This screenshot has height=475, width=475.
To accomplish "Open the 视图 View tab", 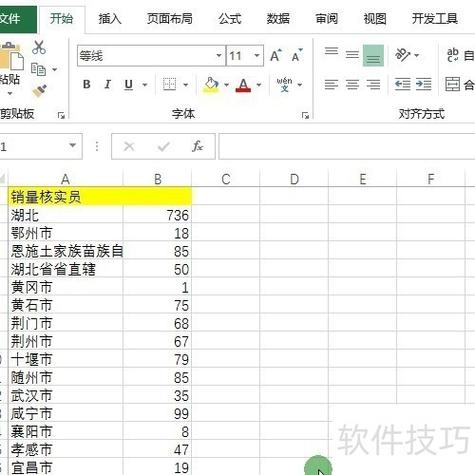I will [375, 19].
